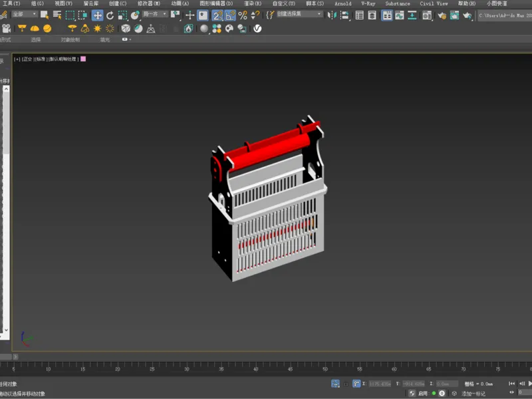Open the 创建(C) menu

pyautogui.click(x=118, y=3)
